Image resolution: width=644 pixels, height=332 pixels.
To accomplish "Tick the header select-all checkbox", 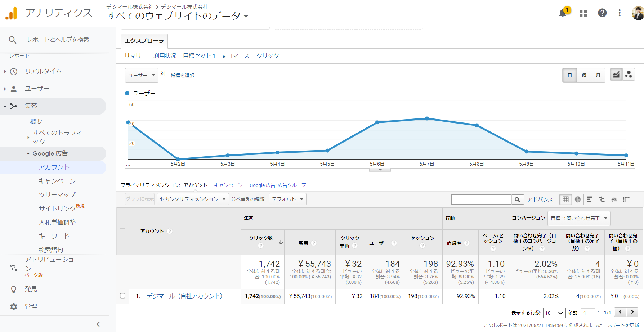I will point(122,231).
